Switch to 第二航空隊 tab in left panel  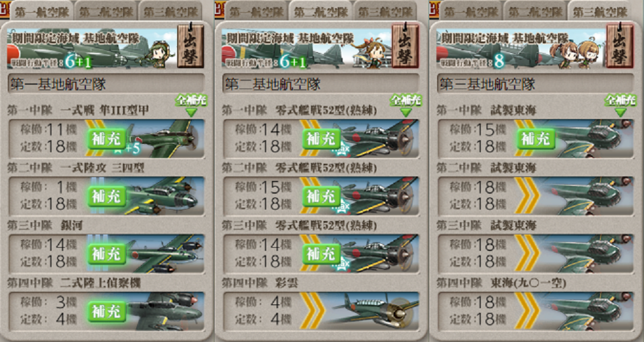tap(106, 11)
